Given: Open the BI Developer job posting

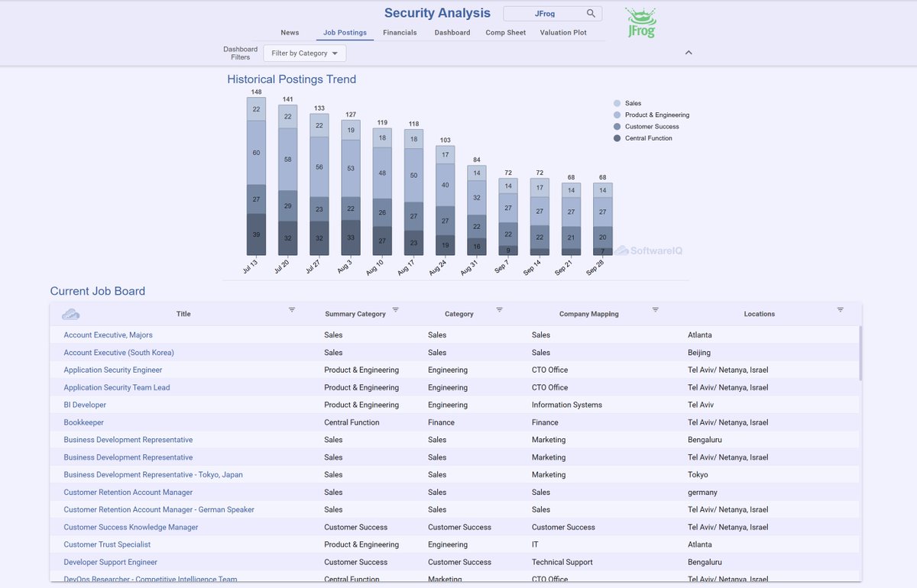Looking at the screenshot, I should 84,405.
